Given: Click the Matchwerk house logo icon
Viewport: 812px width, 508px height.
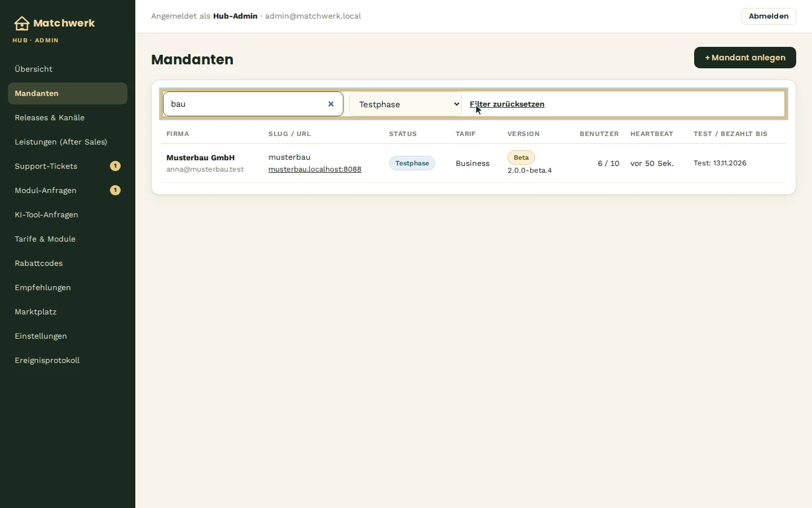Looking at the screenshot, I should (x=21, y=23).
